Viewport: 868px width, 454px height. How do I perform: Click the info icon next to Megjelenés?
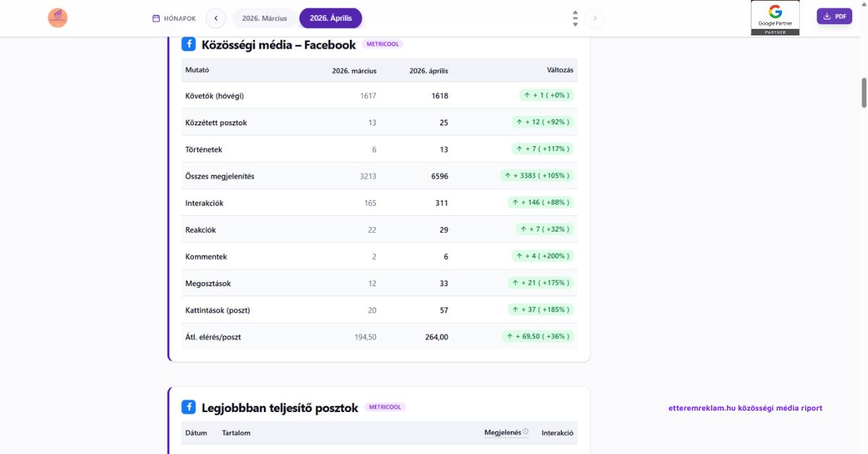click(526, 432)
